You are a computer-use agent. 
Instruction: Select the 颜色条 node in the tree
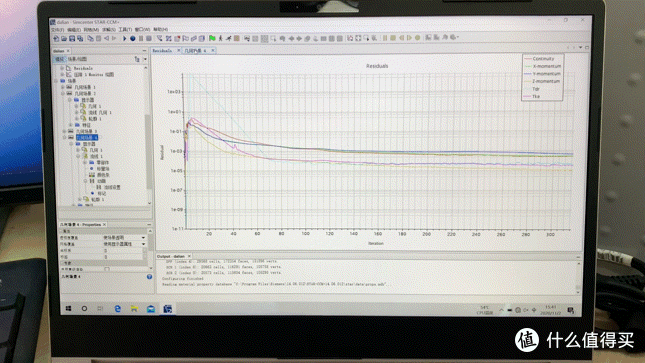coord(103,175)
